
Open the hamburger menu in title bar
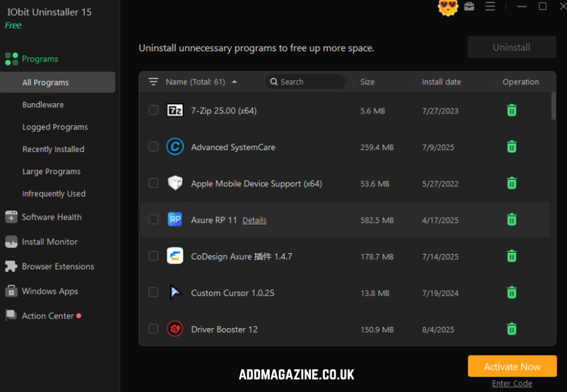(x=490, y=7)
